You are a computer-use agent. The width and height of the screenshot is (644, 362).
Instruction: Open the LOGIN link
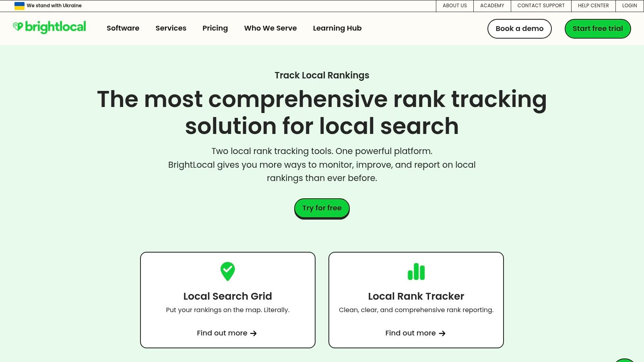click(629, 6)
